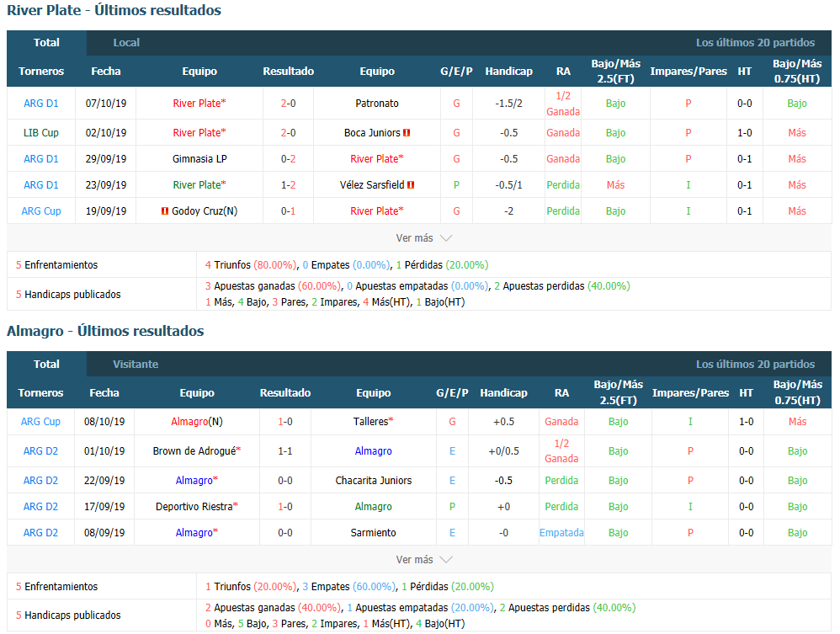Click the Handicap header in River Plate table

pyautogui.click(x=509, y=72)
